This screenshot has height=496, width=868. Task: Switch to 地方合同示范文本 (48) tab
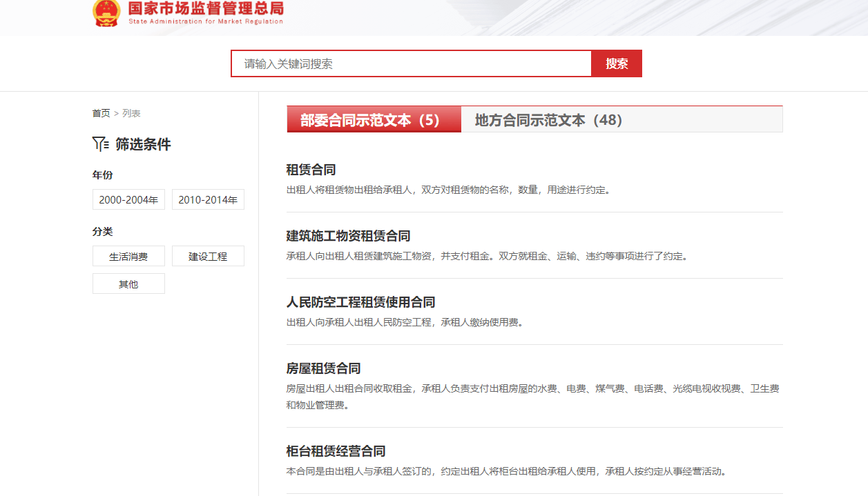(x=549, y=120)
